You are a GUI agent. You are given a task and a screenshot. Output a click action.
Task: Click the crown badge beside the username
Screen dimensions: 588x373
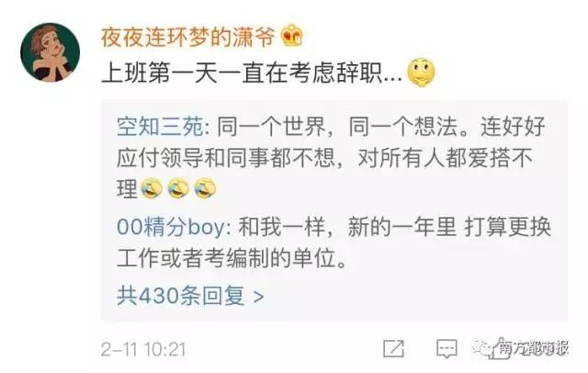292,35
